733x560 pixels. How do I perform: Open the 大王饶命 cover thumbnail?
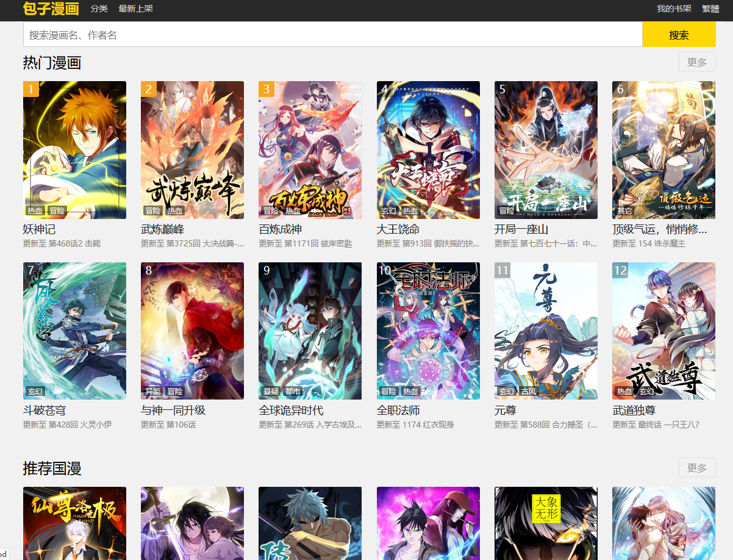428,150
